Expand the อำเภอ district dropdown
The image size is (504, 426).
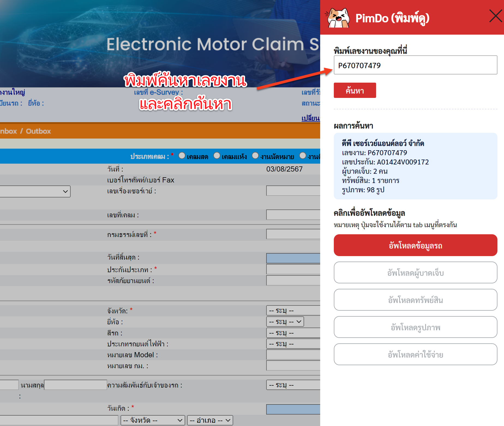click(x=210, y=420)
